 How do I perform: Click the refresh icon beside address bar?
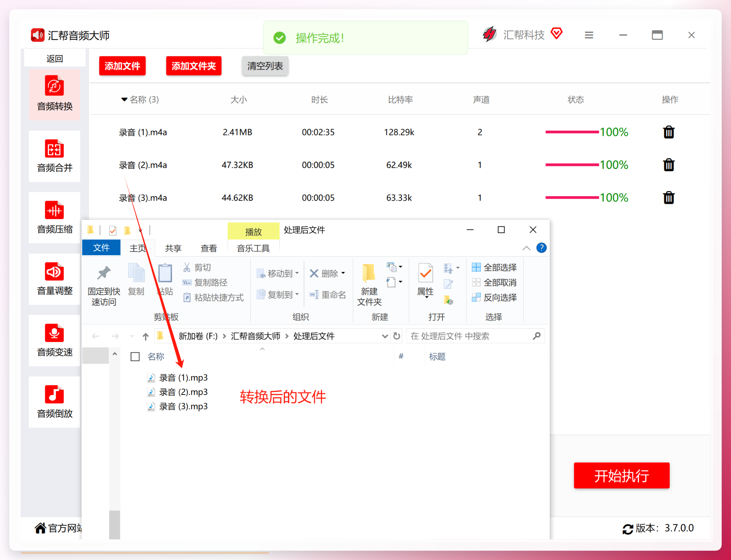(397, 336)
